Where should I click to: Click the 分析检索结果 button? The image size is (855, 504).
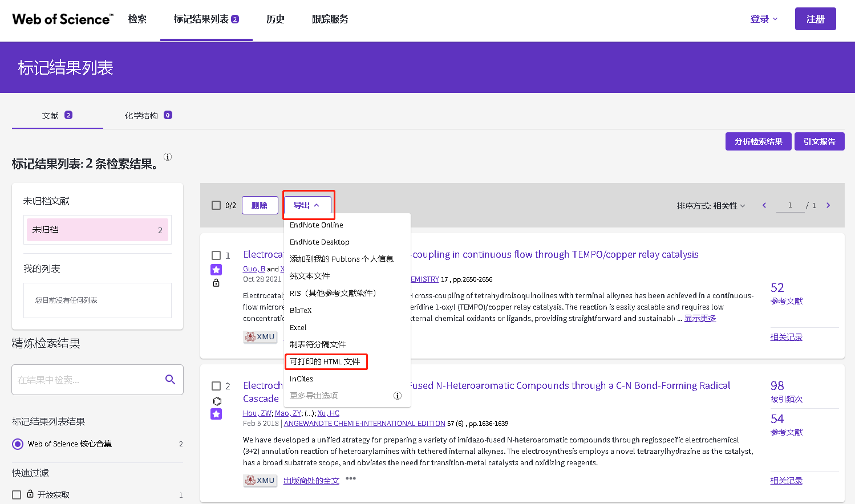(758, 141)
